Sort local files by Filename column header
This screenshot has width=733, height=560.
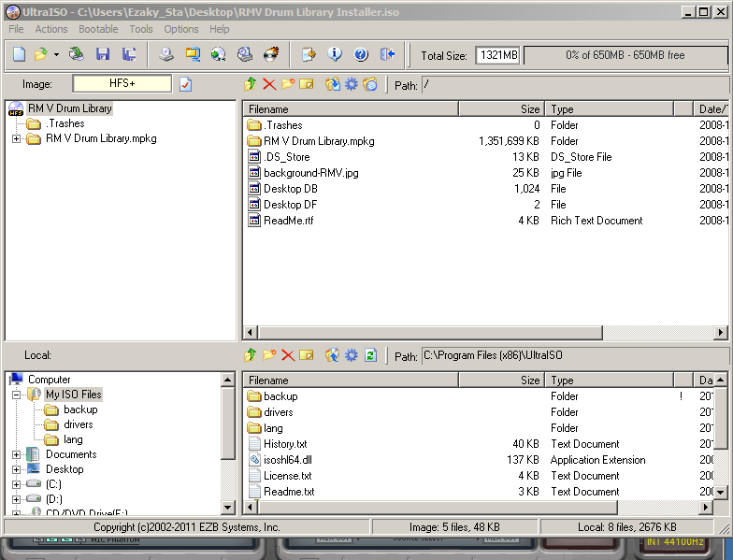point(351,380)
